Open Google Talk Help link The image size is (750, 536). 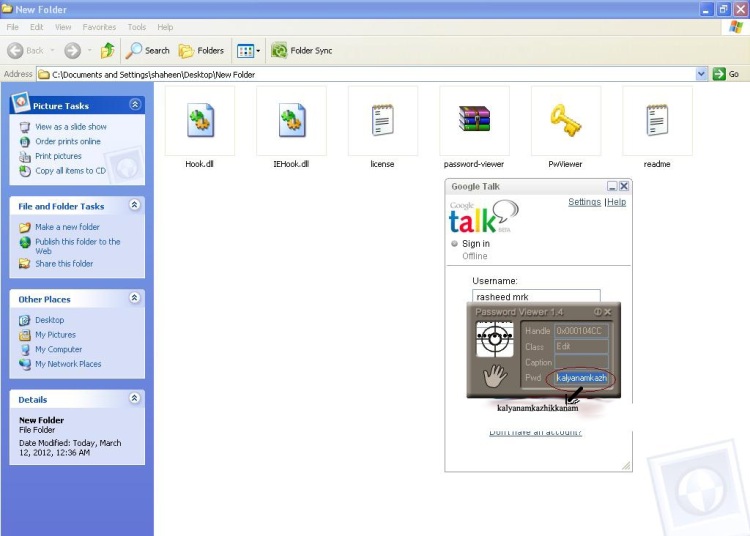[617, 202]
